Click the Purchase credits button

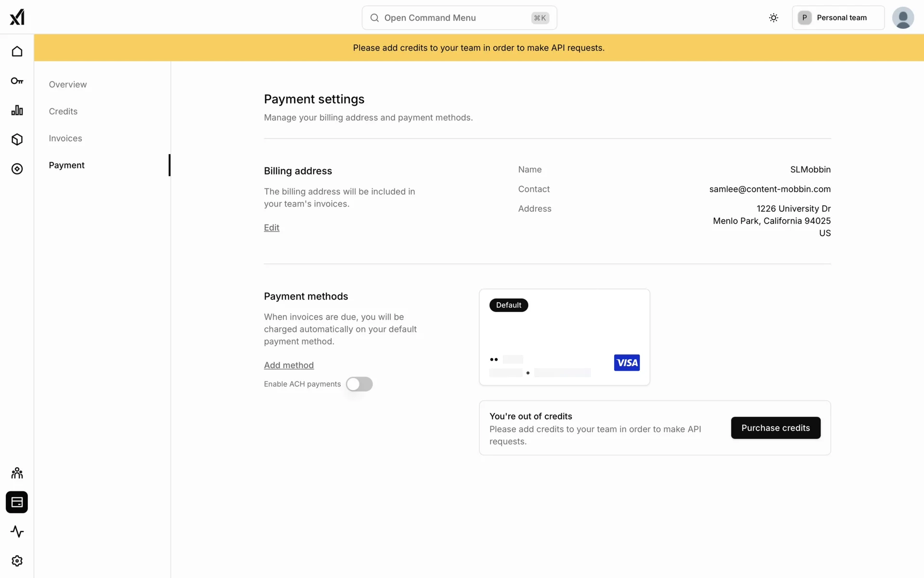[x=775, y=428]
